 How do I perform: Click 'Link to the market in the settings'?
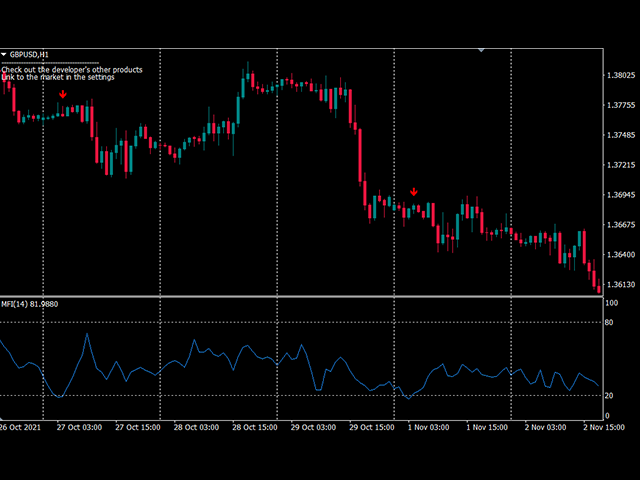tap(57, 77)
